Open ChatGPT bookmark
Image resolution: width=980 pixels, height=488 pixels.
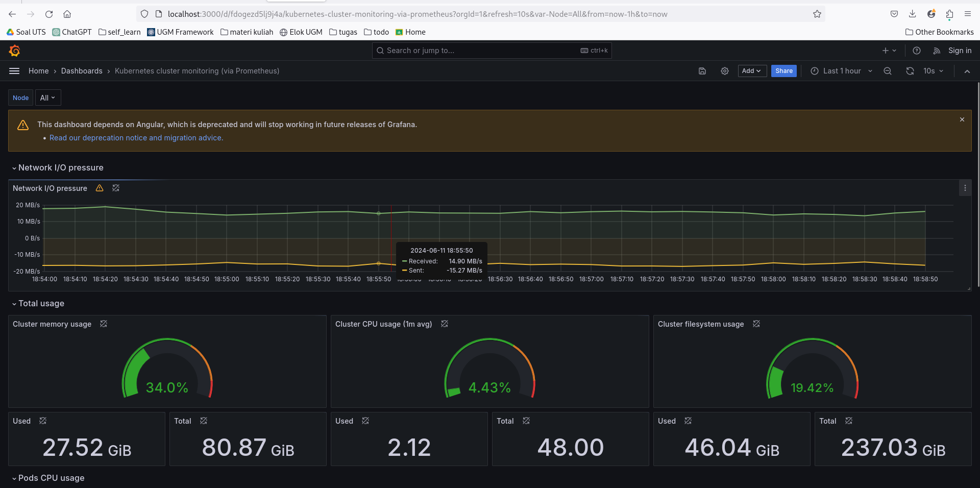click(72, 32)
